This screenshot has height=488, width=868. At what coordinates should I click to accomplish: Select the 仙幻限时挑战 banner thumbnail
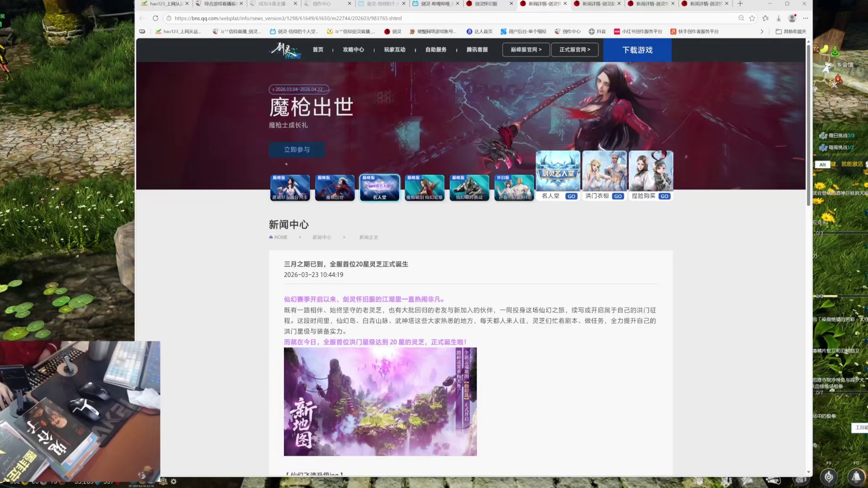coord(469,188)
